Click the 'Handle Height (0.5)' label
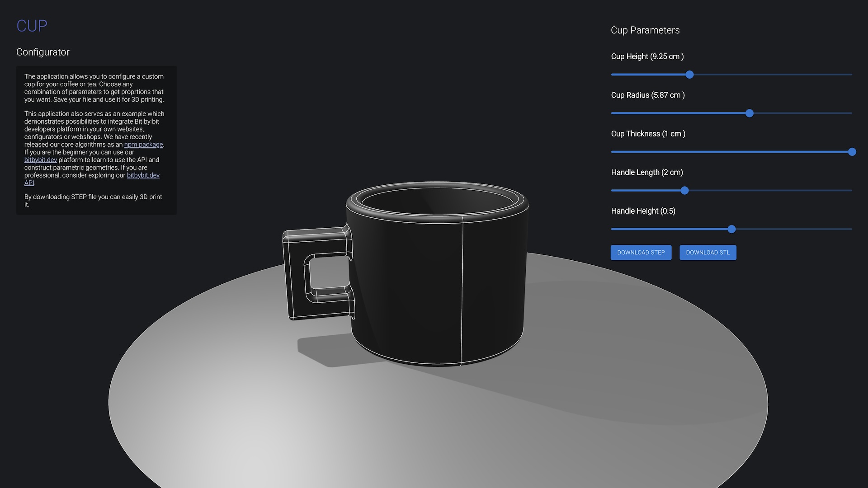 643,211
